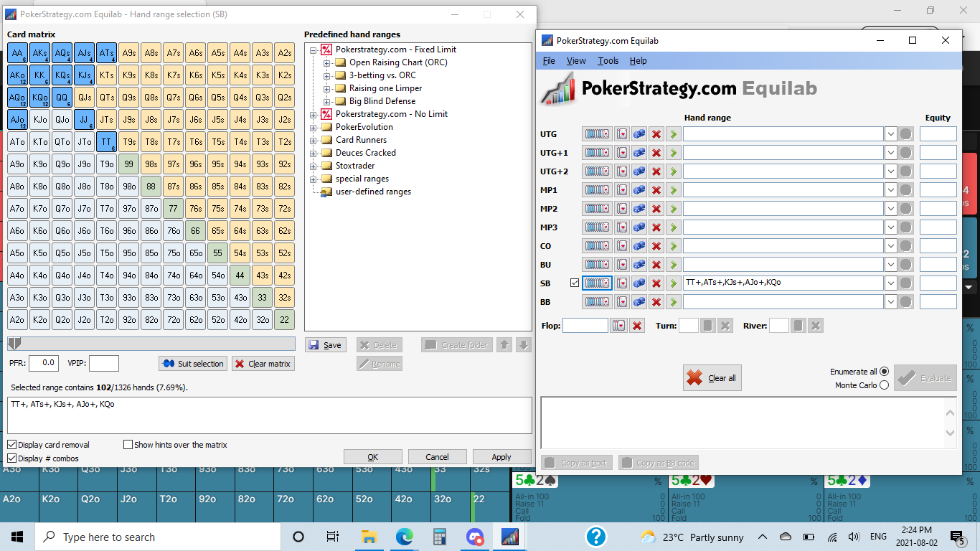This screenshot has height=551, width=980.
Task: Click the green arrow in MP2 row
Action: [673, 209]
